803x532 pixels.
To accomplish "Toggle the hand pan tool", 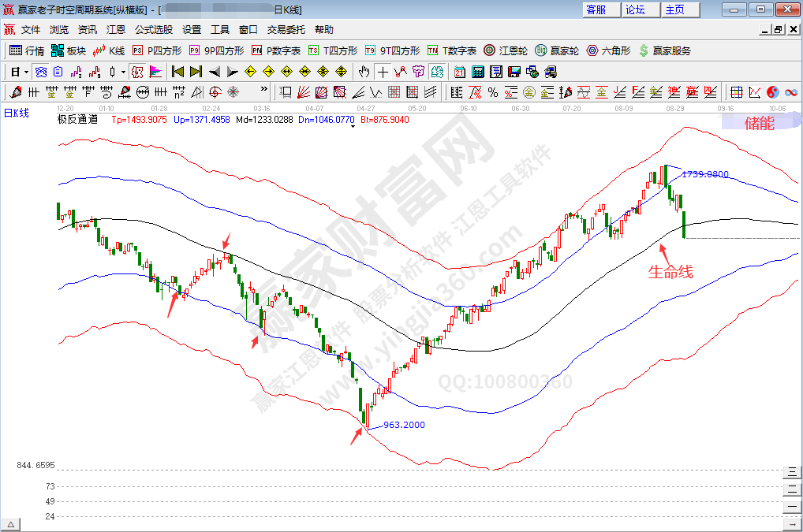I will (x=364, y=72).
